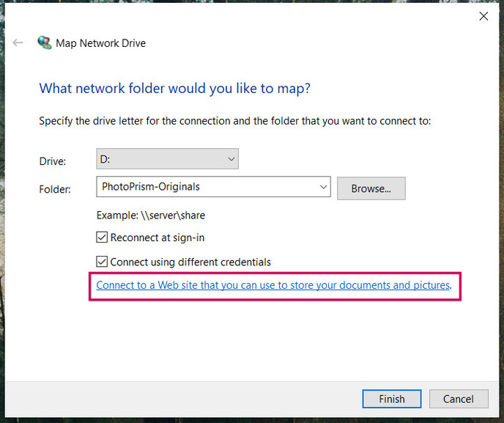The width and height of the screenshot is (504, 423).
Task: Click the "Reconnect at sign-in" label text
Action: [x=157, y=238]
